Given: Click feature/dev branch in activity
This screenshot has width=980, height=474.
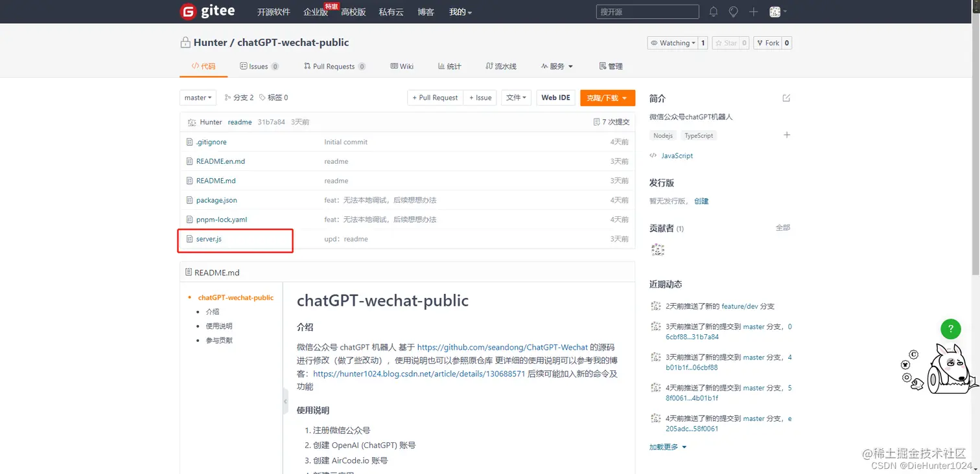Looking at the screenshot, I should 740,306.
